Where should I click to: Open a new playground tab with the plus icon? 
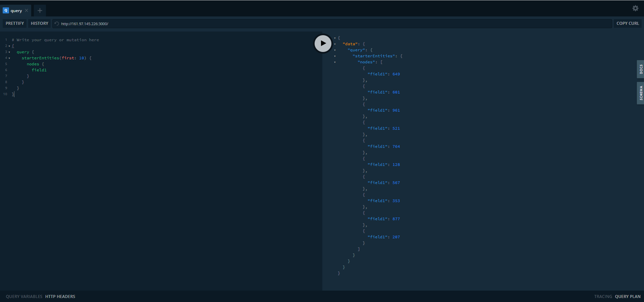tap(39, 10)
